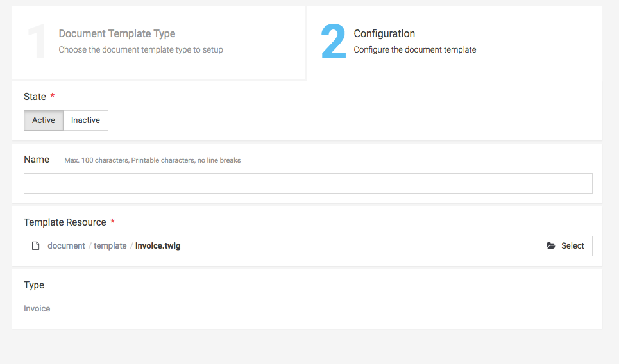619x364 pixels.
Task: Go to the Document Template Type step
Action: click(x=117, y=34)
